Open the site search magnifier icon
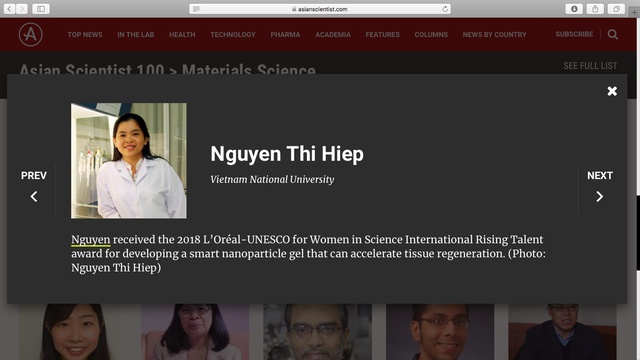640x360 pixels. point(612,34)
